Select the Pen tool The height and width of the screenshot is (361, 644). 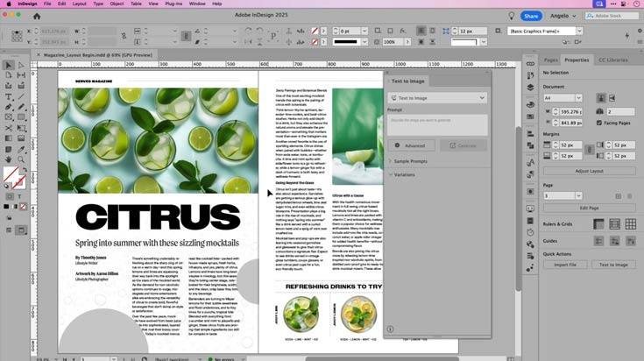(9, 107)
